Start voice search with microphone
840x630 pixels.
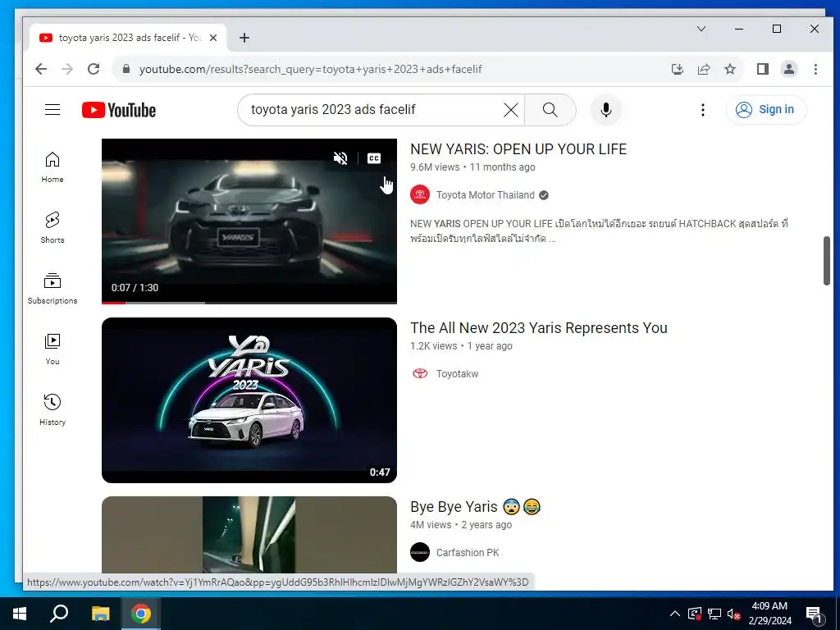tap(606, 110)
